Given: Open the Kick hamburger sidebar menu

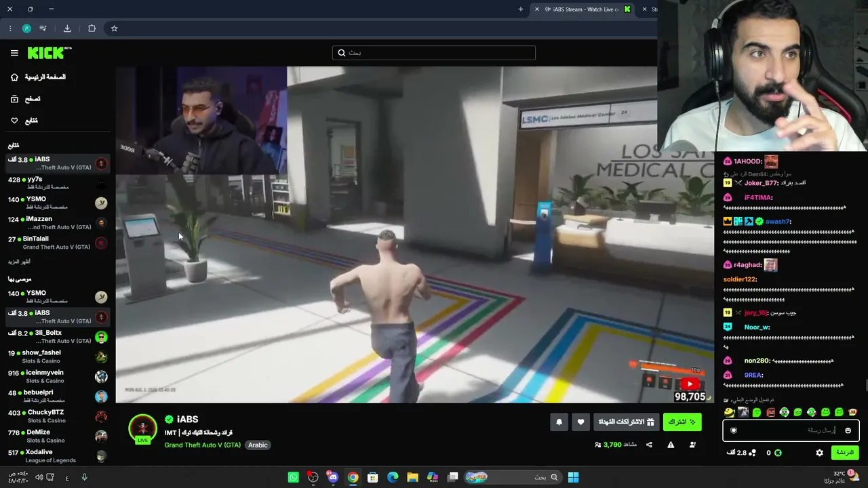Looking at the screenshot, I should click(x=14, y=53).
